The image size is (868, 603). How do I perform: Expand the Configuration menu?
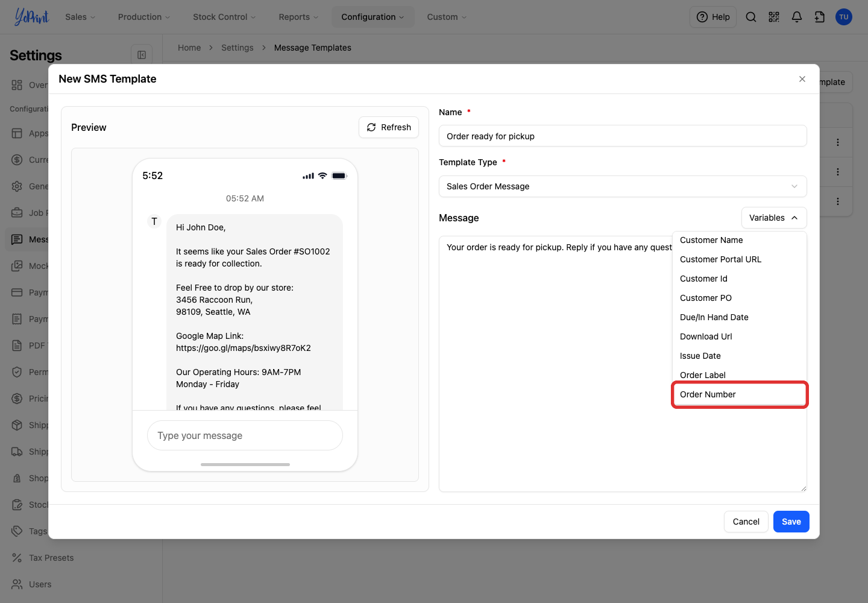point(373,17)
